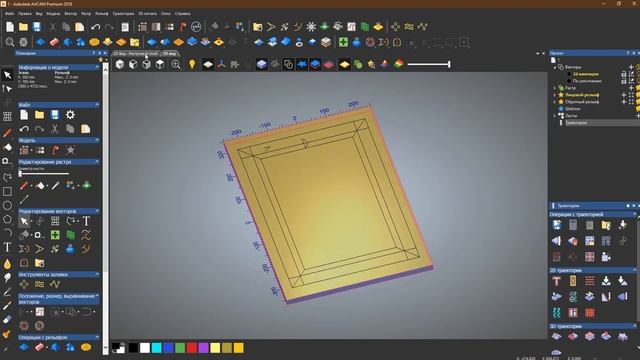This screenshot has width=640, height=360.
Task: Open the Траектории menu
Action: tap(123, 13)
